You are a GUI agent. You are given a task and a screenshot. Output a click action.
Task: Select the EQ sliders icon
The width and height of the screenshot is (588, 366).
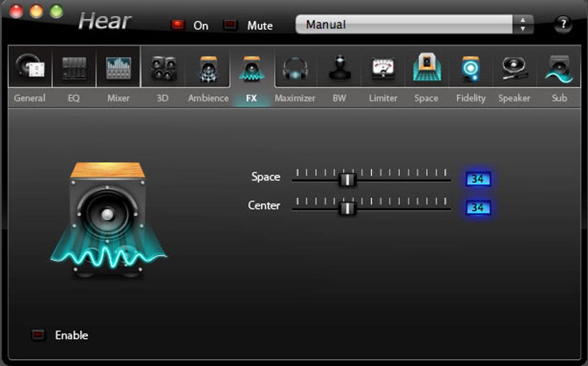point(74,68)
